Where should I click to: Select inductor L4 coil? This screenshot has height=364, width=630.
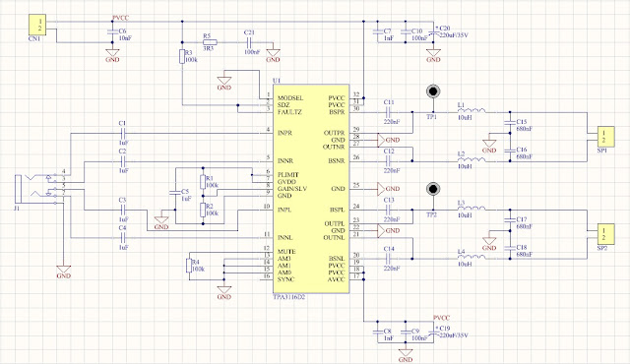click(472, 257)
